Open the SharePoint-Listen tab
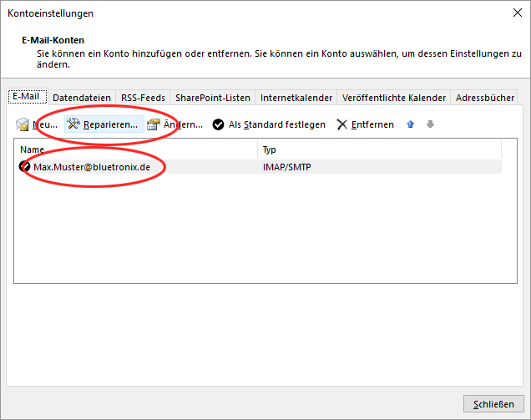531x420 pixels. (x=213, y=98)
